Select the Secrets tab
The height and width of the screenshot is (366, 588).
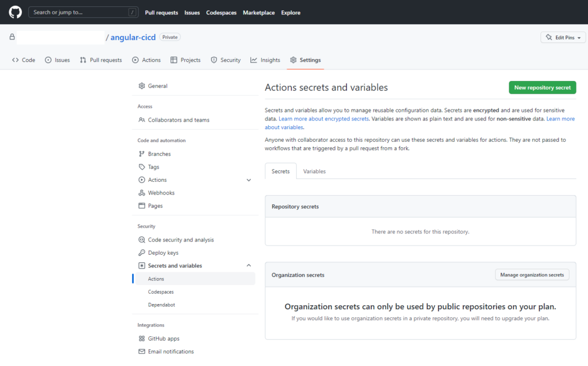pyautogui.click(x=280, y=171)
